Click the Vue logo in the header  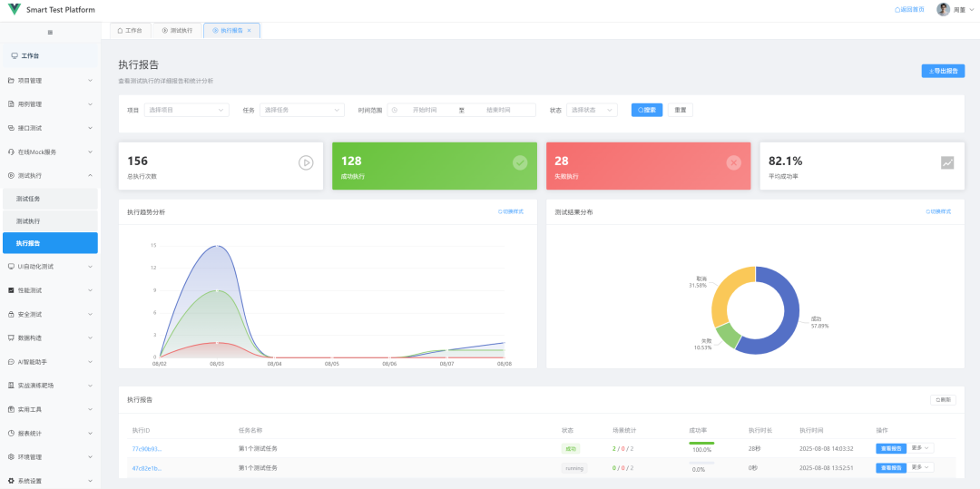(x=15, y=9)
